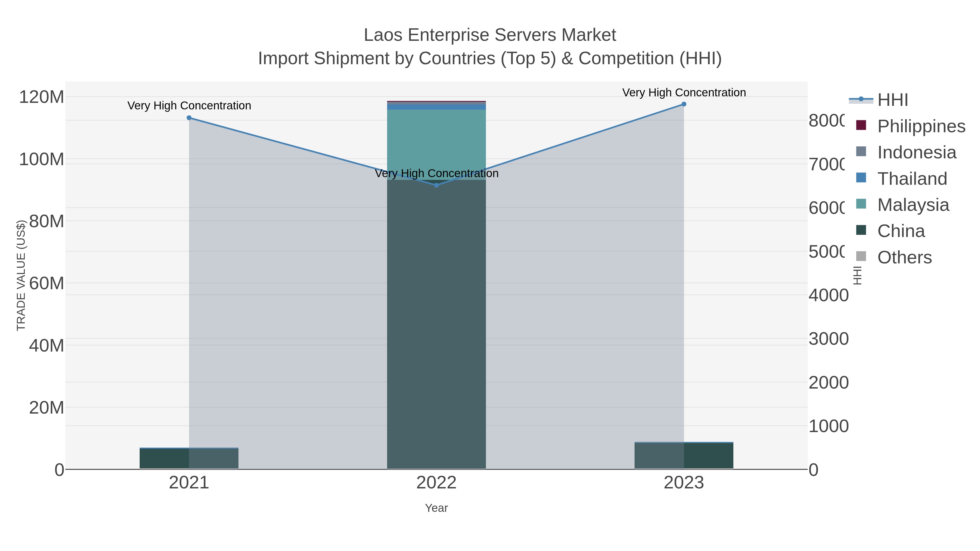Select the Malaysia segment of 2022 bar
980x551 pixels.
coord(436,144)
